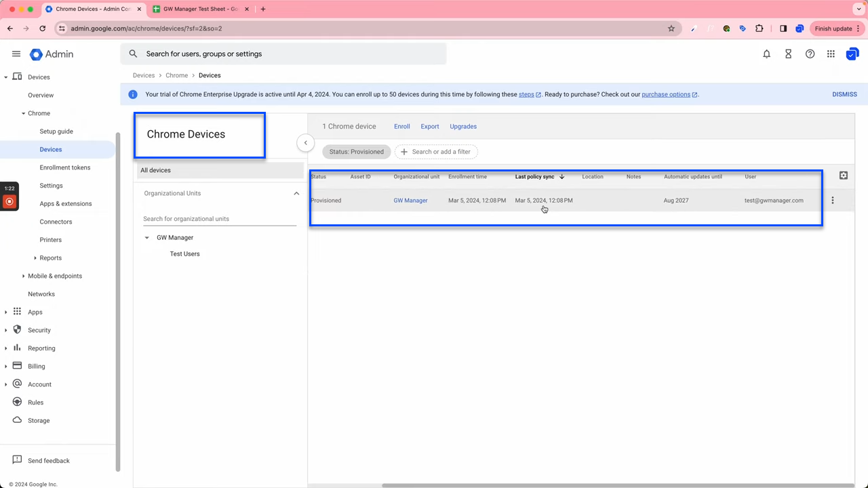The image size is (868, 488).
Task: Click the info icon in trial banner
Action: 133,94
